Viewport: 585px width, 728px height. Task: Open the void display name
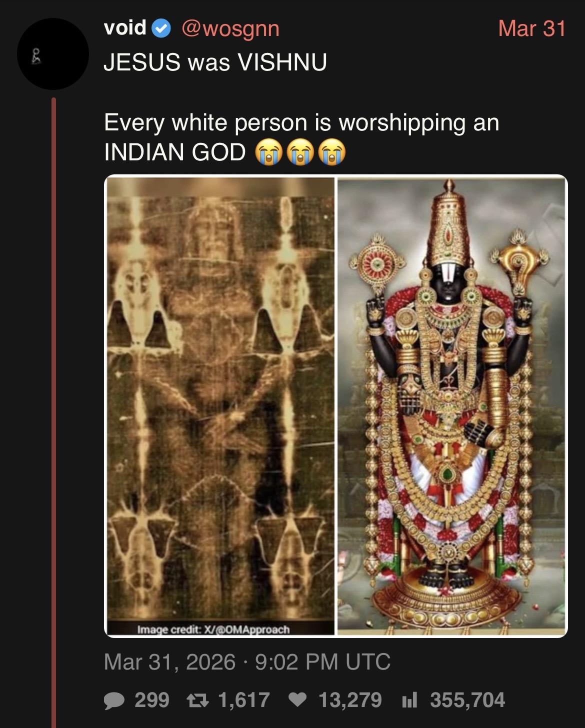(125, 28)
